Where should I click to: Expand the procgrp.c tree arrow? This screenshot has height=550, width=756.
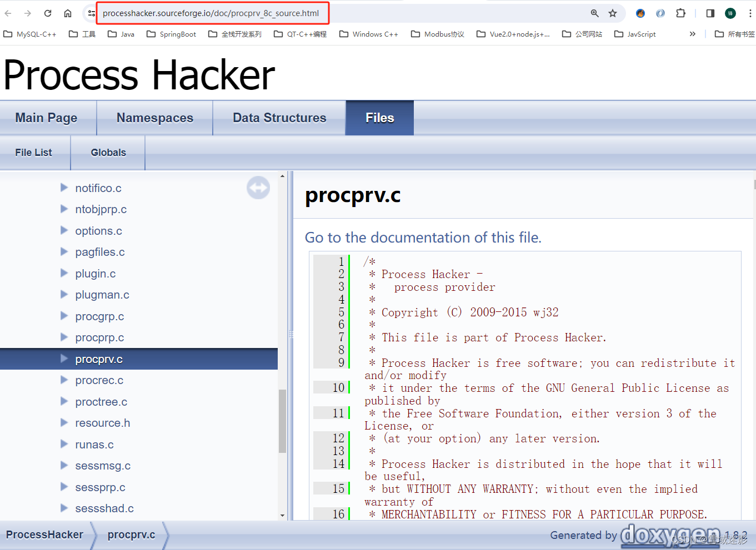[x=64, y=316]
